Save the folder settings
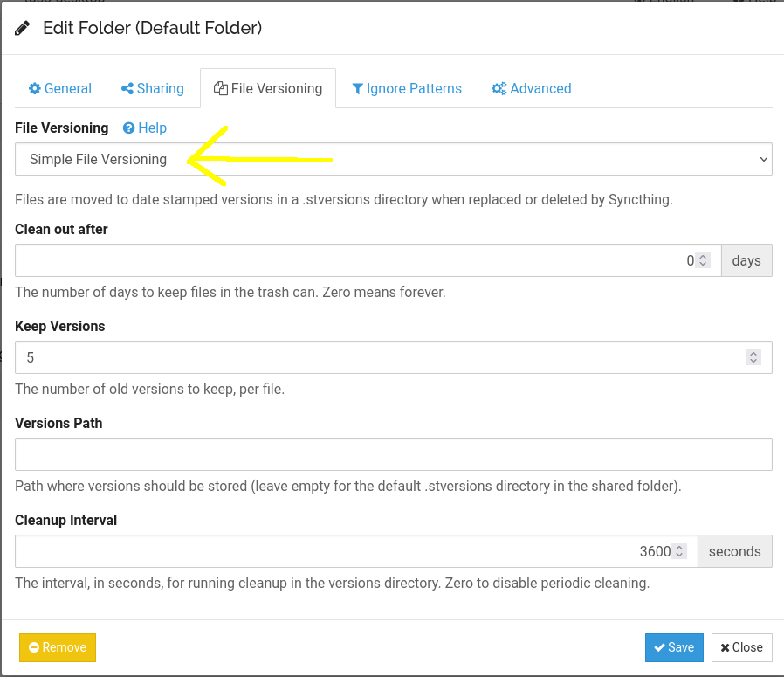Image resolution: width=784 pixels, height=677 pixels. pyautogui.click(x=673, y=647)
